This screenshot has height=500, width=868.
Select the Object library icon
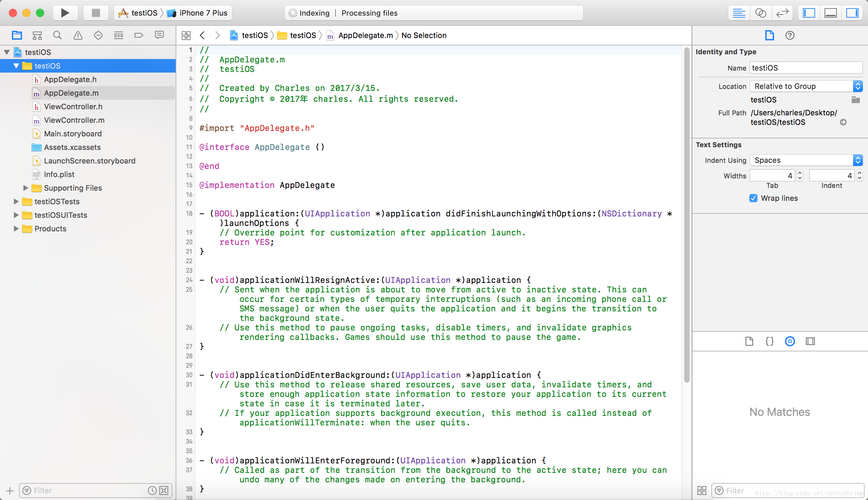[x=790, y=341]
